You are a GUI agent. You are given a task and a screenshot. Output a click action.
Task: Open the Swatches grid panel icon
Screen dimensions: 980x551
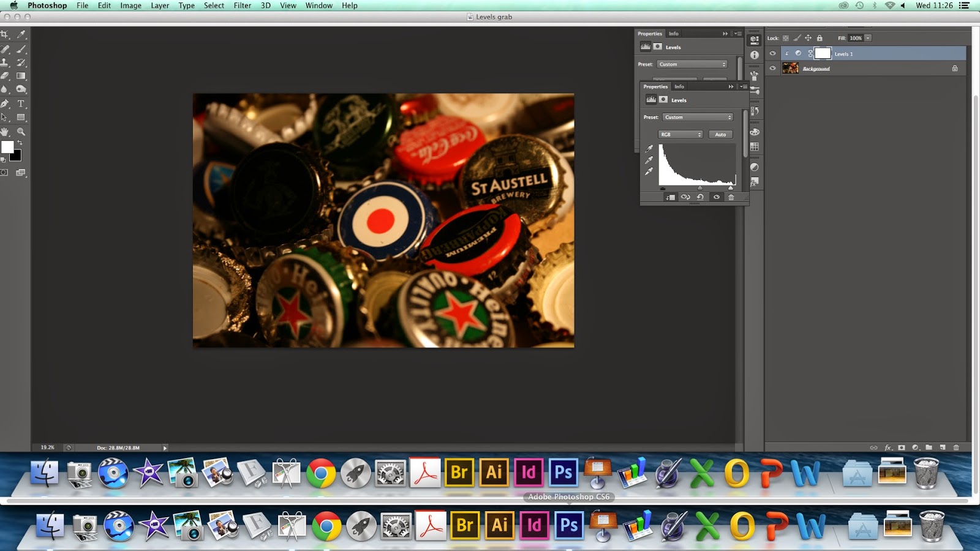point(755,146)
